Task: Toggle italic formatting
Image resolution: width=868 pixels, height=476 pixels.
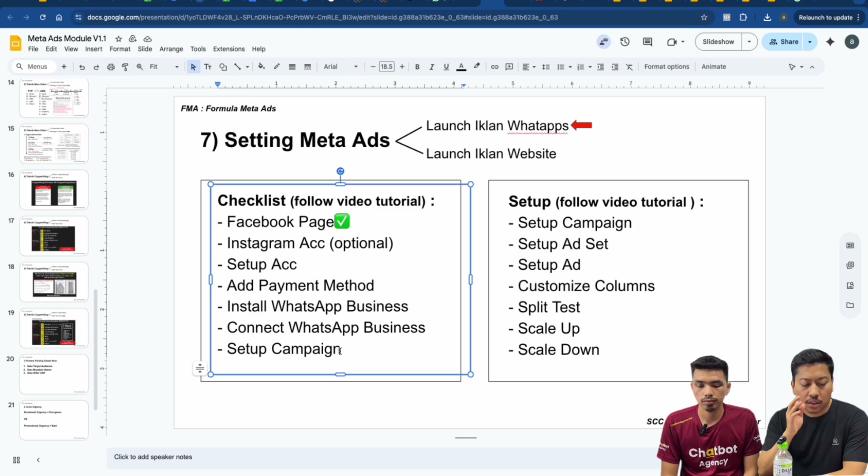Action: [432, 67]
